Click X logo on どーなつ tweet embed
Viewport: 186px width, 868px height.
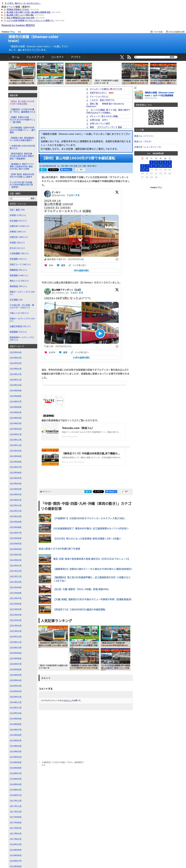tap(117, 192)
